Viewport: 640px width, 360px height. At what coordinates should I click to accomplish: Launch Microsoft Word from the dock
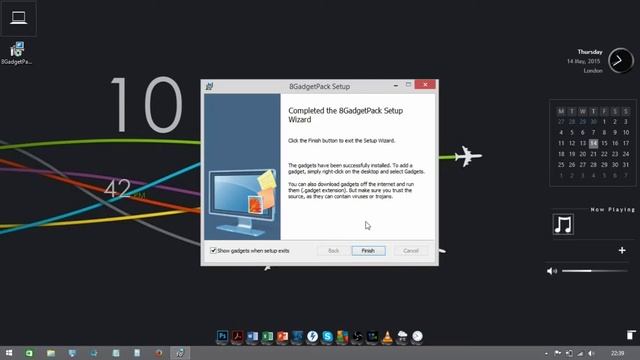pyautogui.click(x=253, y=336)
